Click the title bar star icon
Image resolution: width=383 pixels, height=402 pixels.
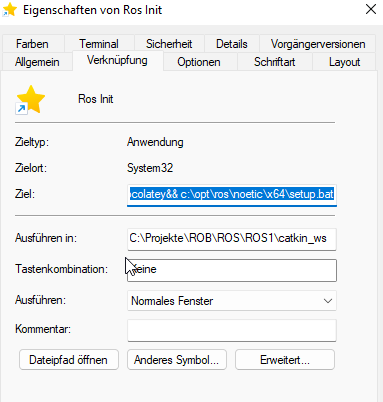click(10, 10)
